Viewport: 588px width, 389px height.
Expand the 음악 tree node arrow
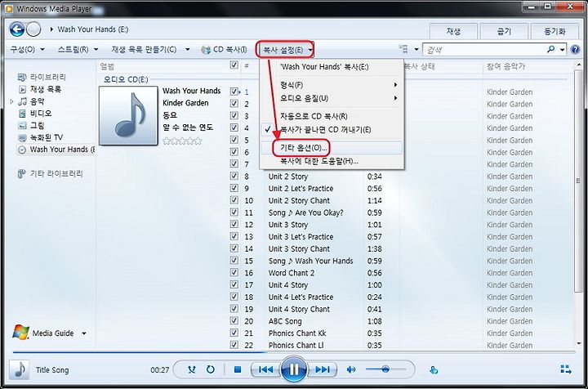click(x=11, y=101)
